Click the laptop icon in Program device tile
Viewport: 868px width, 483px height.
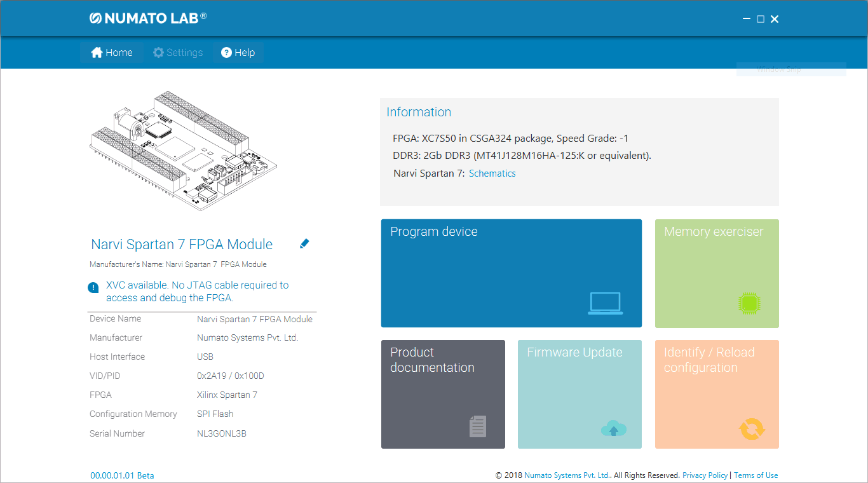click(605, 303)
